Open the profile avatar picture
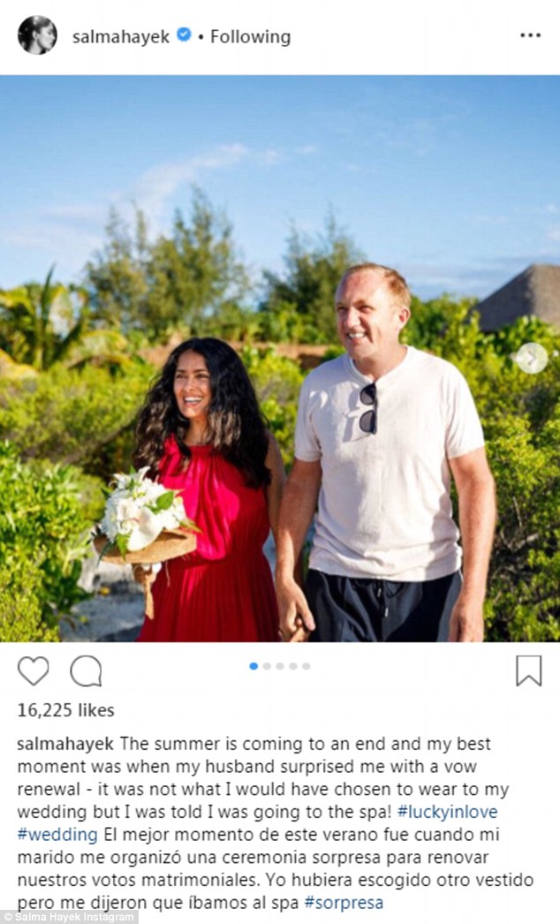Image resolution: width=560 pixels, height=924 pixels. point(37,35)
